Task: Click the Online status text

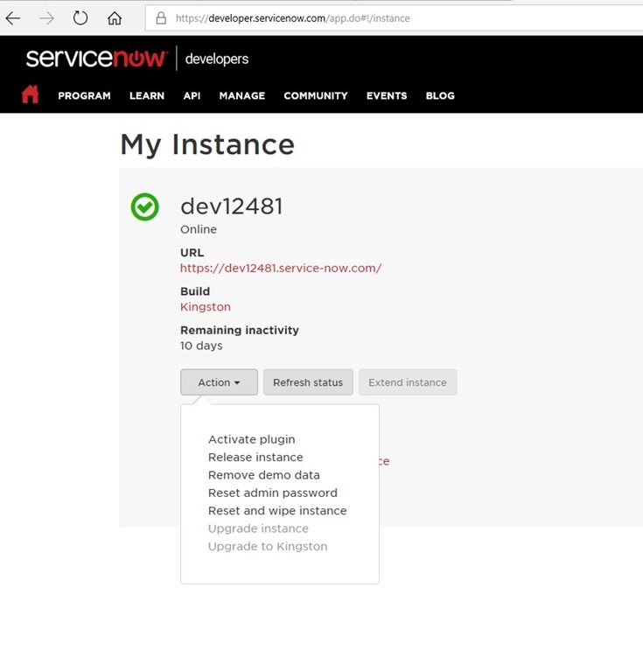Action: tap(199, 229)
